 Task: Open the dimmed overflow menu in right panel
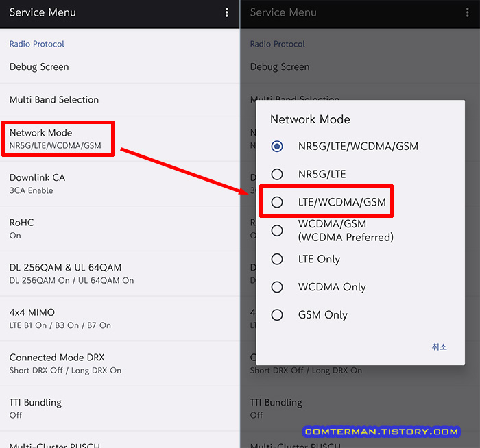click(467, 12)
